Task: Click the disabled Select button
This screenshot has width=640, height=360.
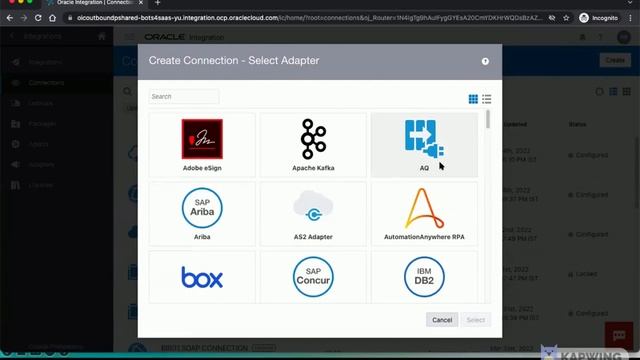Action: pyautogui.click(x=476, y=320)
